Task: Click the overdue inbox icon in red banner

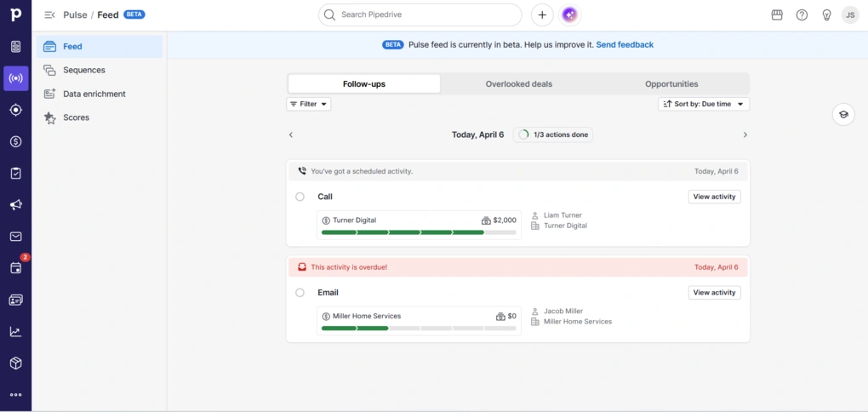Action: pos(302,267)
